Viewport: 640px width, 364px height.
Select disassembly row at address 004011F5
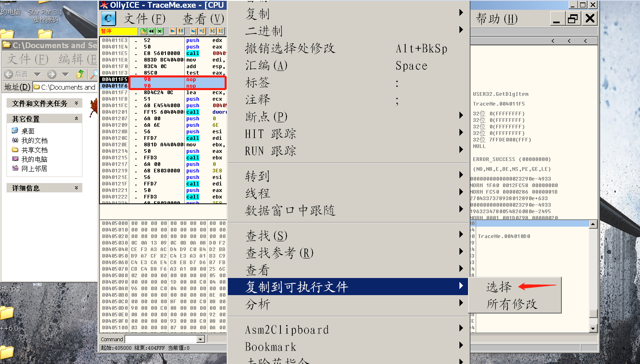pyautogui.click(x=163, y=79)
